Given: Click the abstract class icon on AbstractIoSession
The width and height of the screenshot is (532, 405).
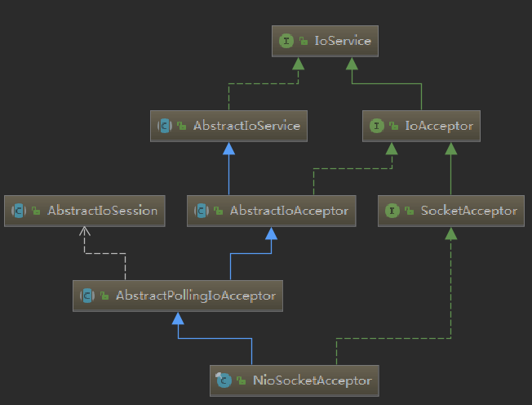Looking at the screenshot, I should [x=19, y=211].
